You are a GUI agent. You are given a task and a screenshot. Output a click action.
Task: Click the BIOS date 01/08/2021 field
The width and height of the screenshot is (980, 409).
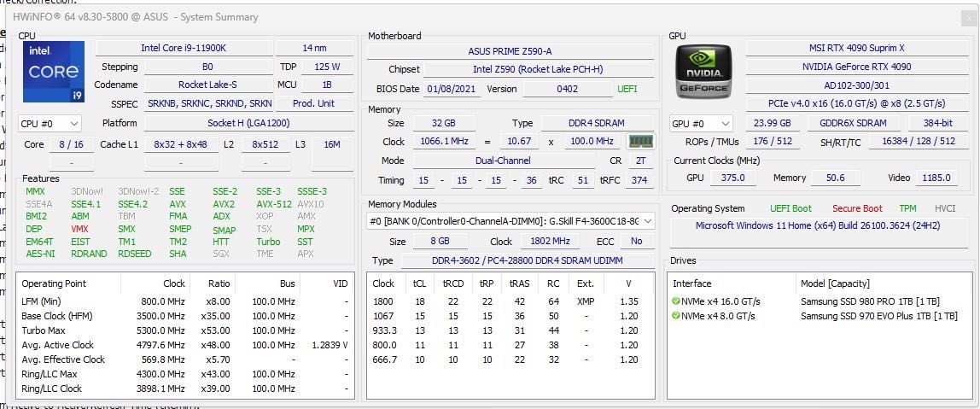pyautogui.click(x=453, y=89)
